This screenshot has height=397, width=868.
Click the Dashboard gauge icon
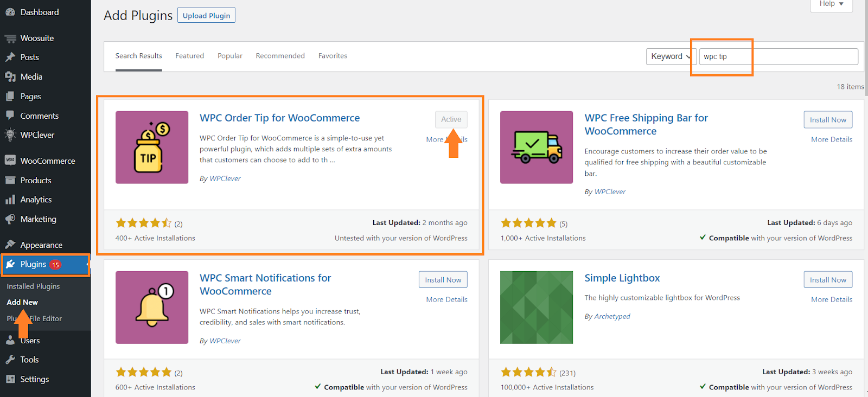pos(10,12)
